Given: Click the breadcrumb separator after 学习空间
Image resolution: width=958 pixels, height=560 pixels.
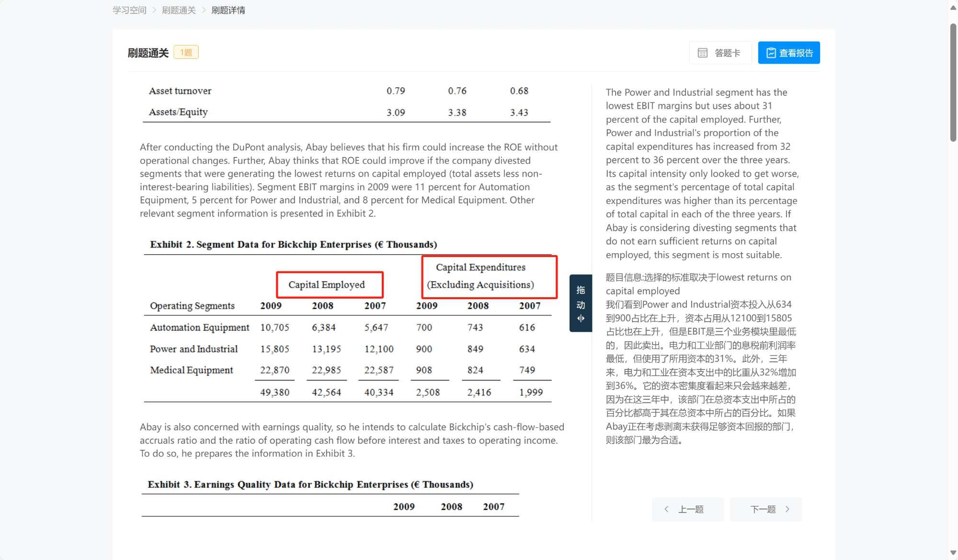Looking at the screenshot, I should pyautogui.click(x=154, y=10).
